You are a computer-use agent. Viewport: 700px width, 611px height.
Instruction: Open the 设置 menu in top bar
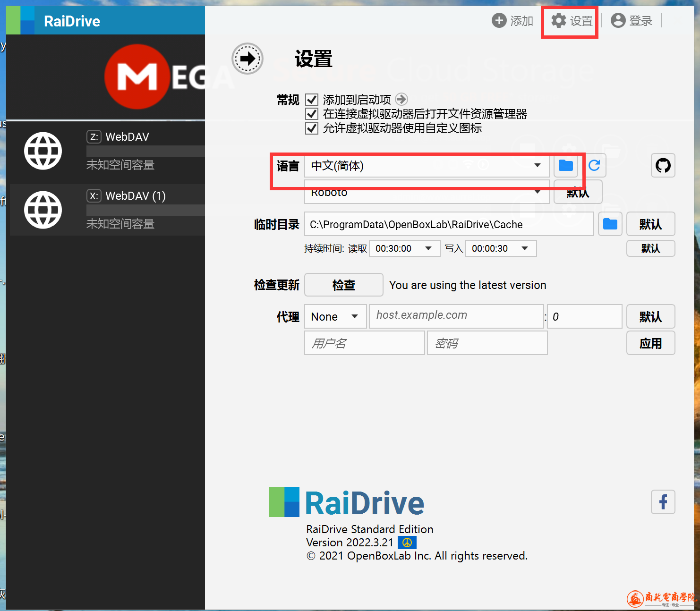(x=572, y=21)
